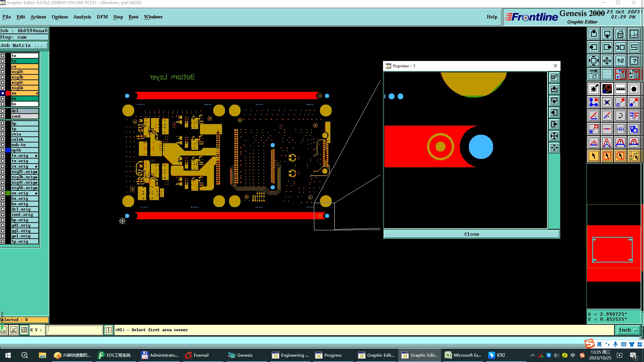Click the grid display icon
Screen dimensions: 644x362
point(607,74)
